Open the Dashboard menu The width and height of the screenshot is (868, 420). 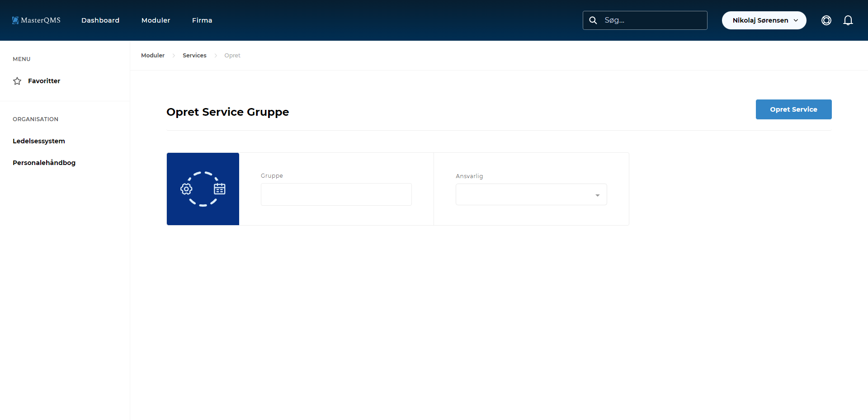tap(100, 20)
